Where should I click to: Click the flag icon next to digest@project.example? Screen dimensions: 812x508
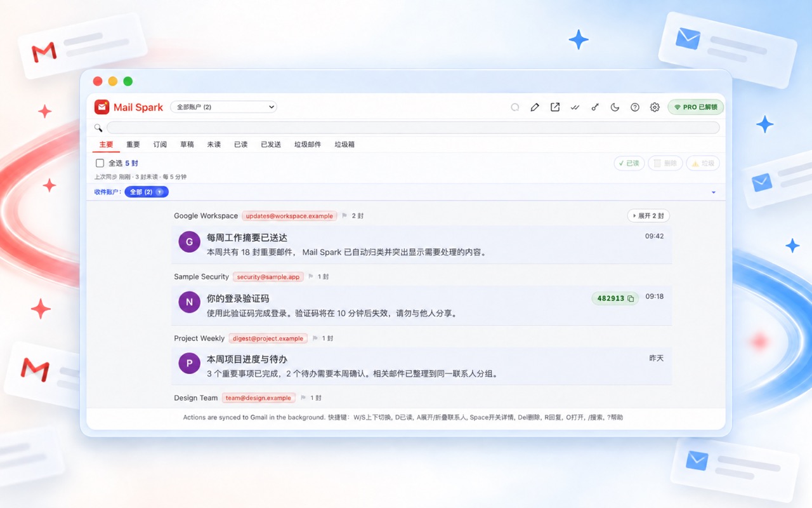tap(315, 338)
